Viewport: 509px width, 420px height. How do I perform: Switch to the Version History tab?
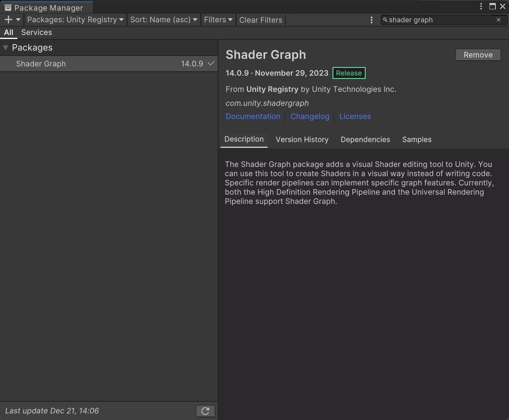[302, 140]
